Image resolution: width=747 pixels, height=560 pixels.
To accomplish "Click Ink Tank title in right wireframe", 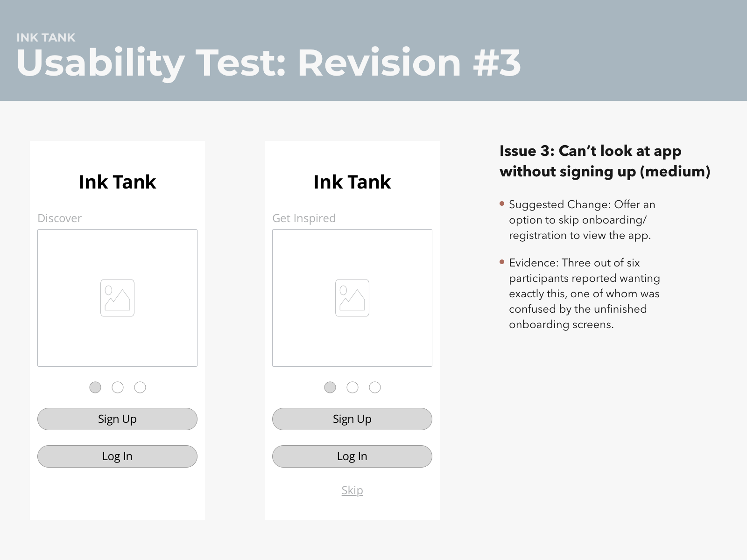I will click(x=352, y=182).
